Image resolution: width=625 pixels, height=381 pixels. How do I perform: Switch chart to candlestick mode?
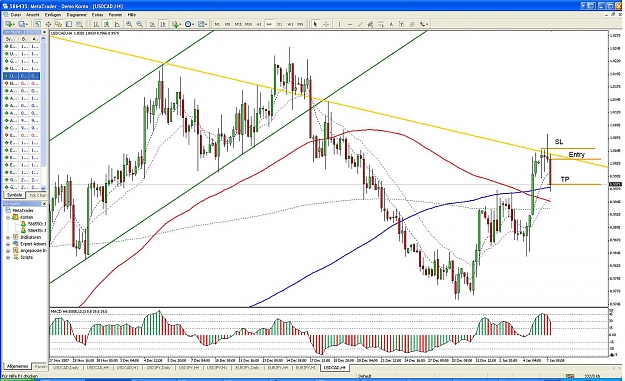[106, 24]
